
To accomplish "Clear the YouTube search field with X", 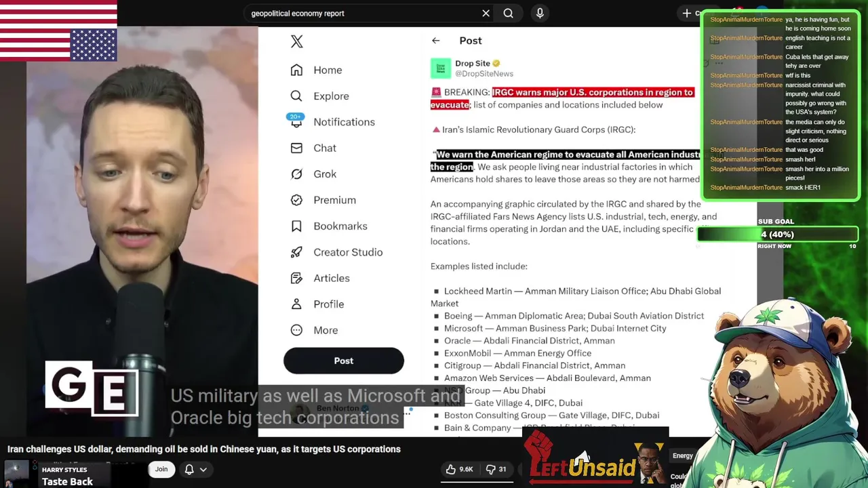I will click(486, 13).
